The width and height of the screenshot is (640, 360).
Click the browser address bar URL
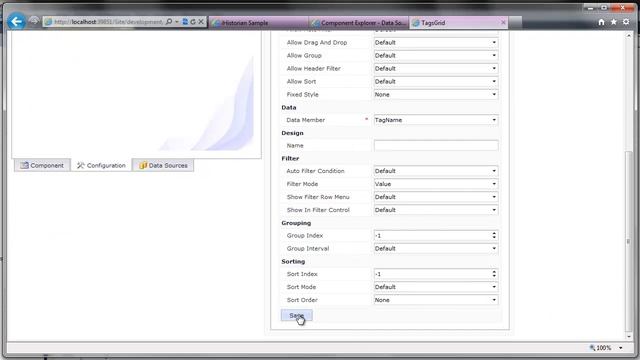[x=108, y=22]
